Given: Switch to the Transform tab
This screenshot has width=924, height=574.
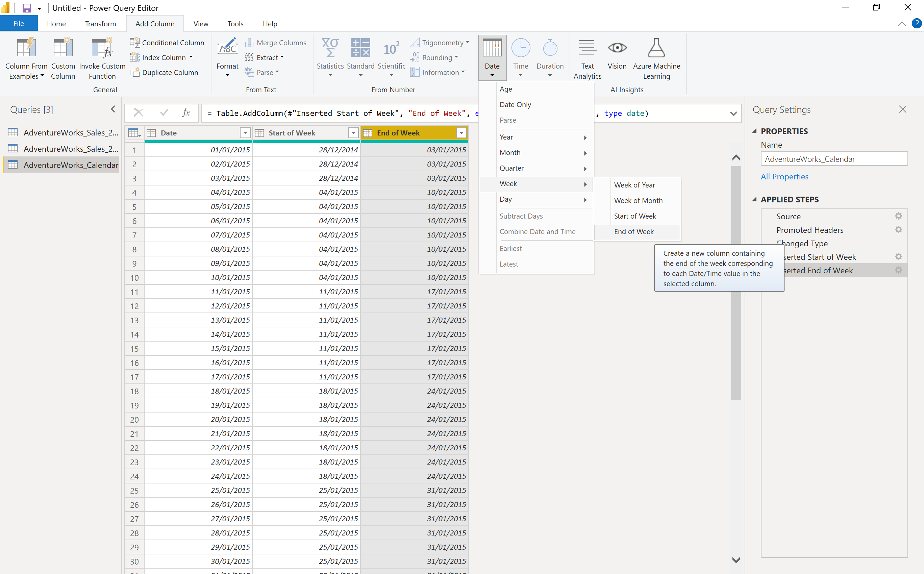Looking at the screenshot, I should [x=100, y=24].
